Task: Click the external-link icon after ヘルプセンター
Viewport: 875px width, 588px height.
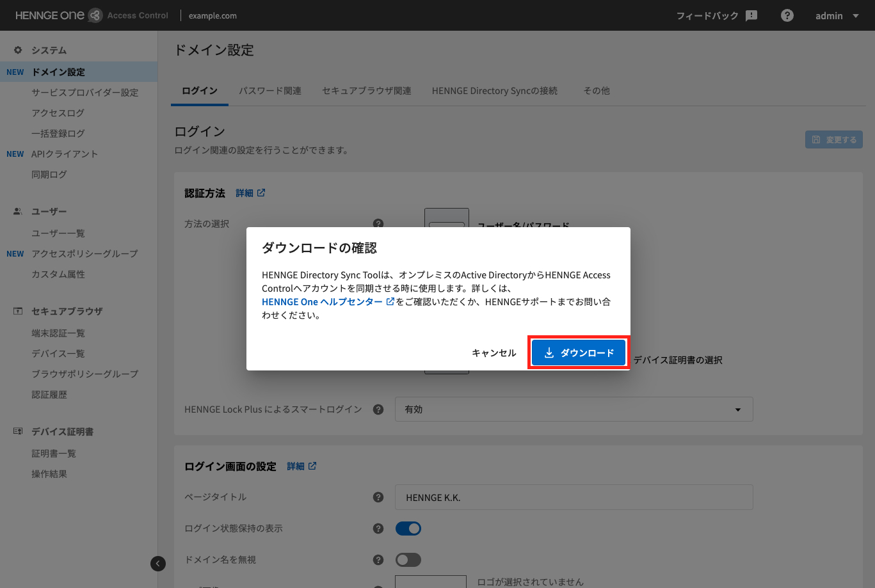Action: tap(390, 301)
